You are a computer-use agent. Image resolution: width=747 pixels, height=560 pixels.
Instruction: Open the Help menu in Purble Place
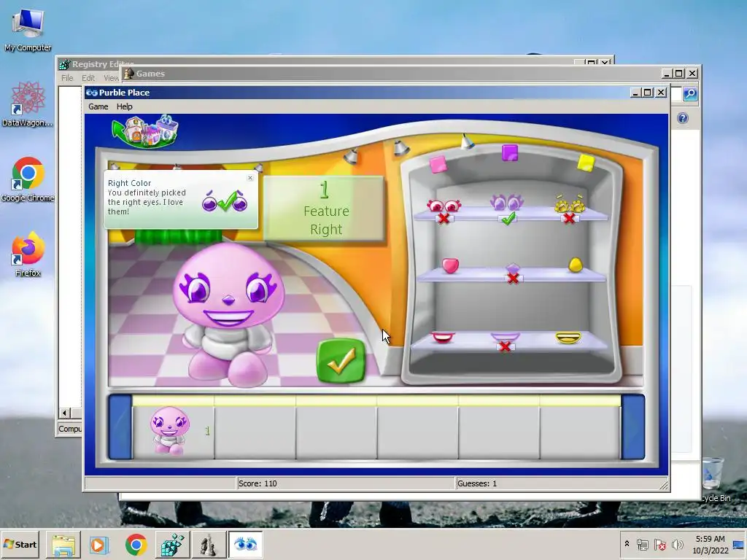pos(124,106)
